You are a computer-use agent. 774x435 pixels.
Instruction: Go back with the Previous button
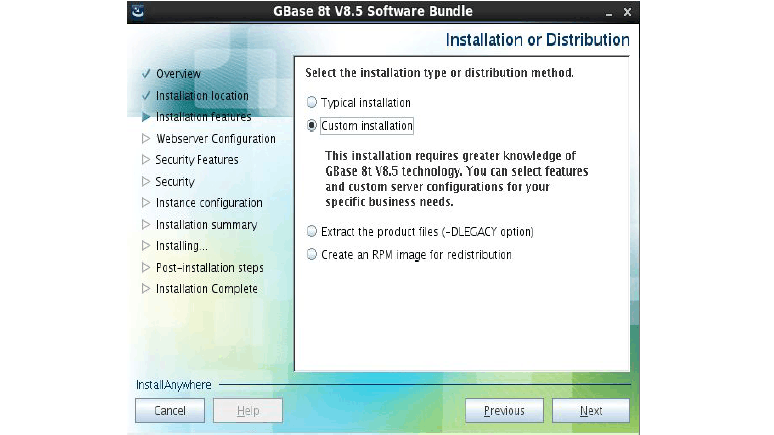pos(504,411)
